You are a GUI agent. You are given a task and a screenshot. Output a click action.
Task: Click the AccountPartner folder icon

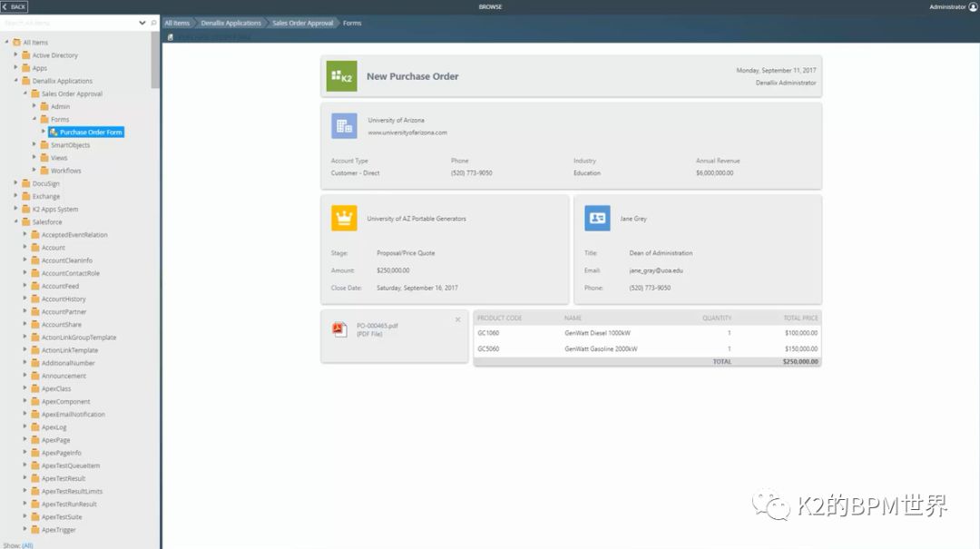pyautogui.click(x=35, y=311)
